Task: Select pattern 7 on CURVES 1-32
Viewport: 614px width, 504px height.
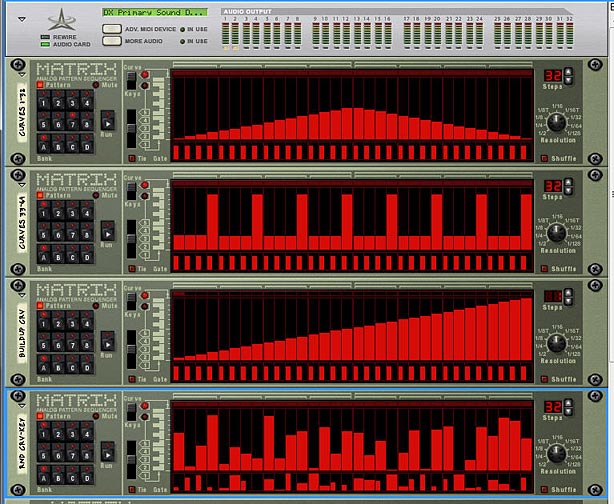Action: 72,121
